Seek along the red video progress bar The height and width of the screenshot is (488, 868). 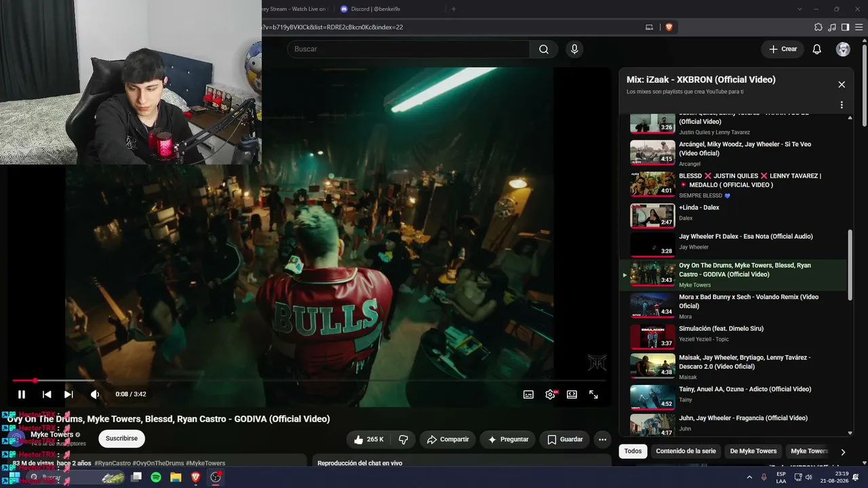309,380
